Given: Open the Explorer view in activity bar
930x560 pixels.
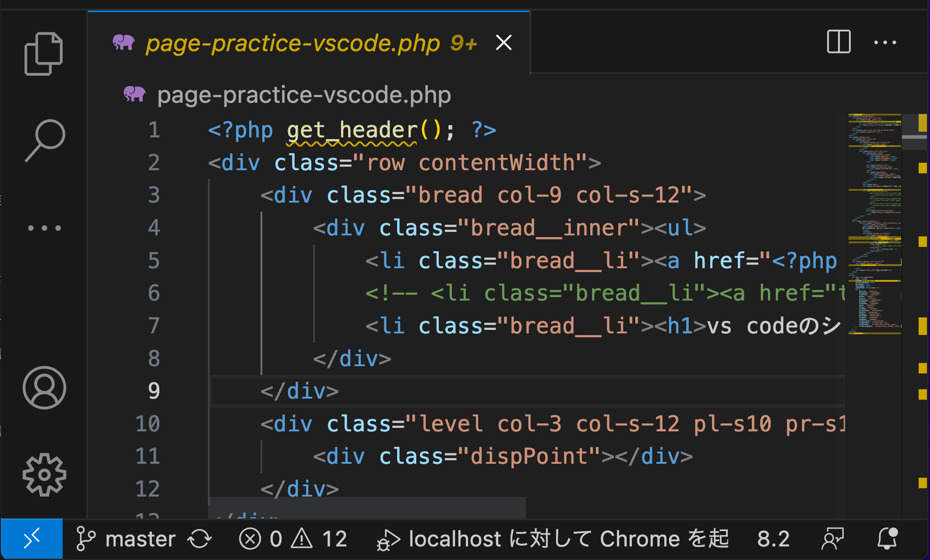Looking at the screenshot, I should pos(44,54).
